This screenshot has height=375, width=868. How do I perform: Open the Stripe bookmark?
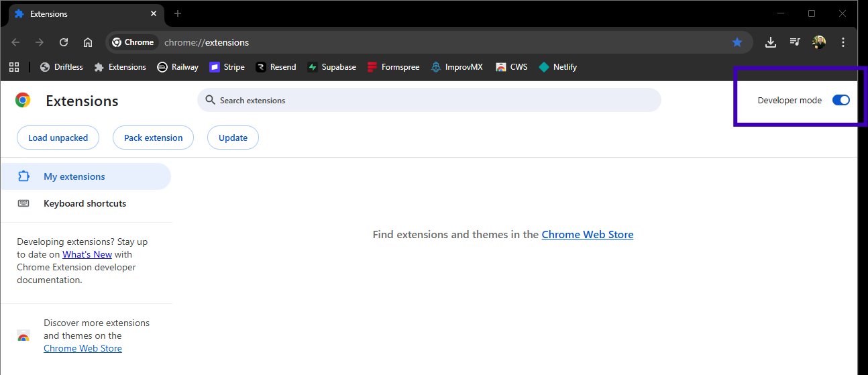tap(227, 67)
